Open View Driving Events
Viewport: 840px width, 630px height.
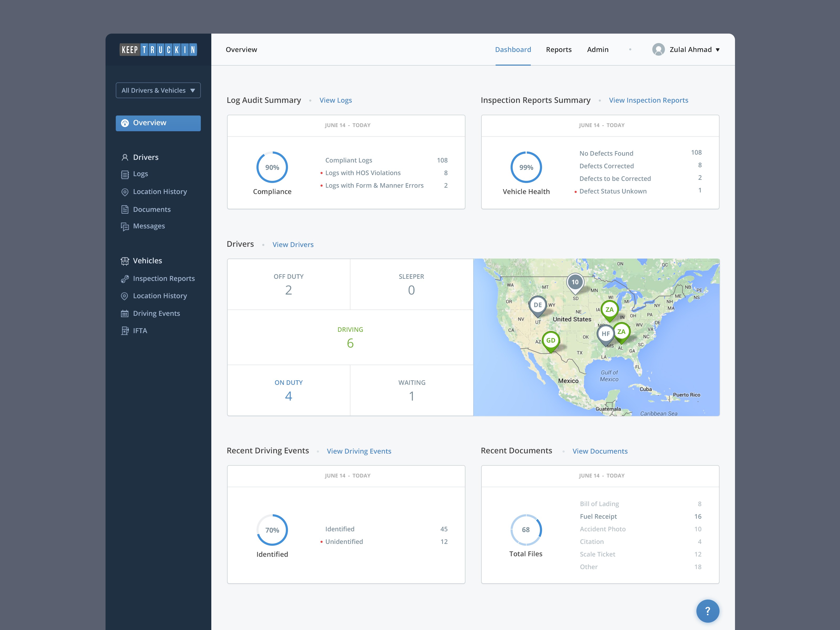click(359, 451)
